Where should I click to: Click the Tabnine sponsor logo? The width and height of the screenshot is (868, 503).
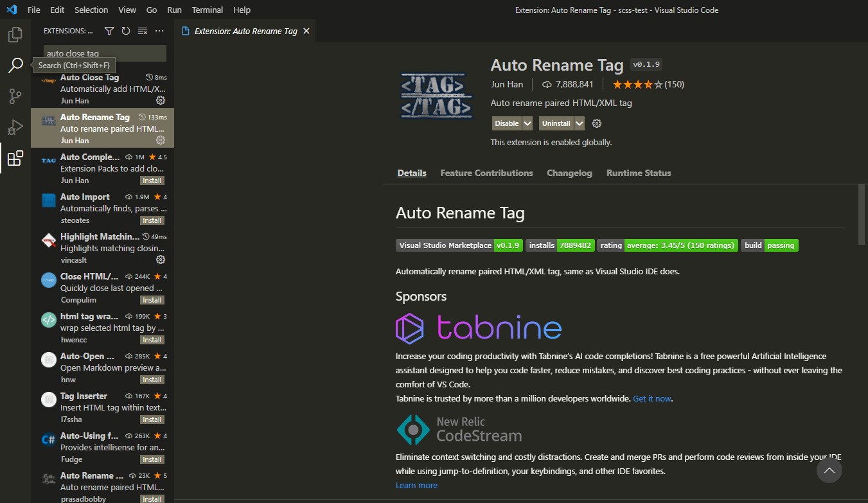pos(479,328)
